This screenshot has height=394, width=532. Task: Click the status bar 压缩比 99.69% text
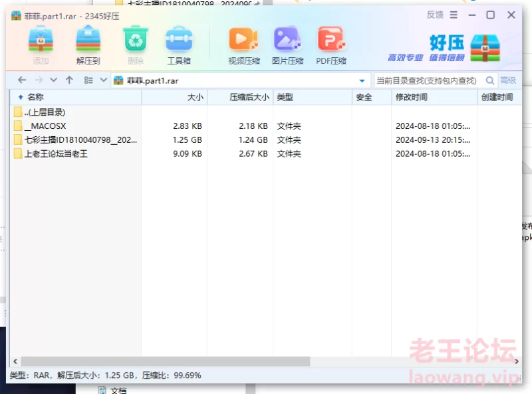pos(172,375)
